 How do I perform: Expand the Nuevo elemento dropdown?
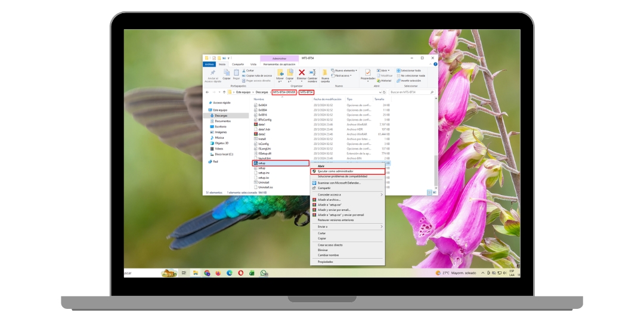(x=345, y=70)
